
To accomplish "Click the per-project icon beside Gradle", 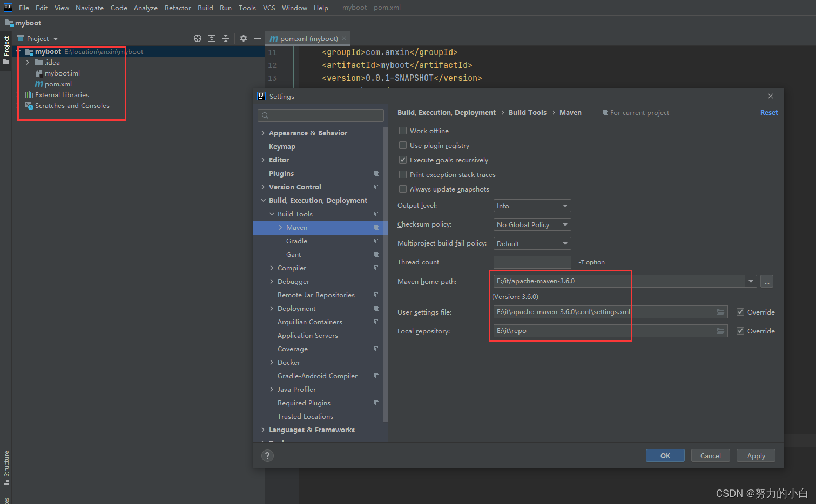I will [x=376, y=241].
